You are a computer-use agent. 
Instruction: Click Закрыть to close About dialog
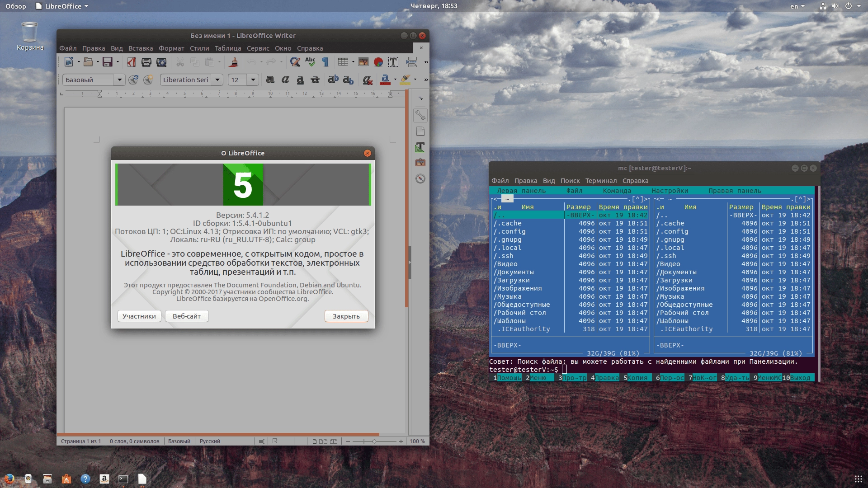346,316
